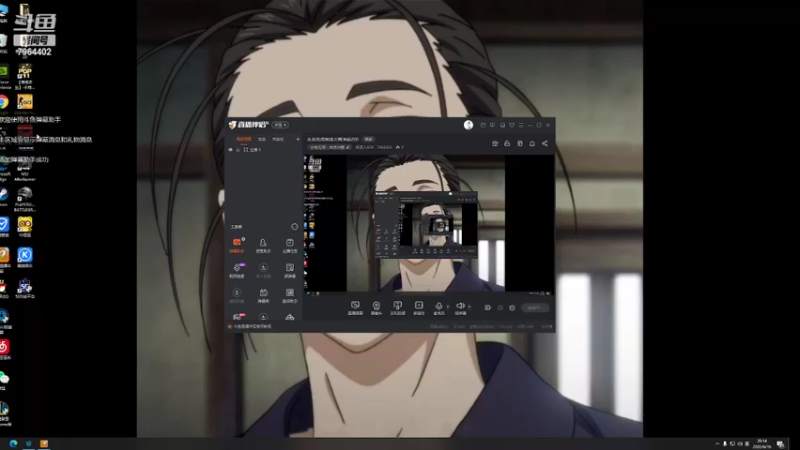Image resolution: width=800 pixels, height=450 pixels.
Task: Add a screen capture source from bottom bar
Action: 355,308
